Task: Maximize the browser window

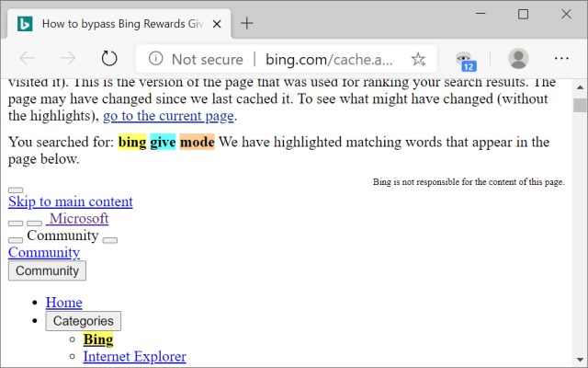Action: [x=523, y=14]
